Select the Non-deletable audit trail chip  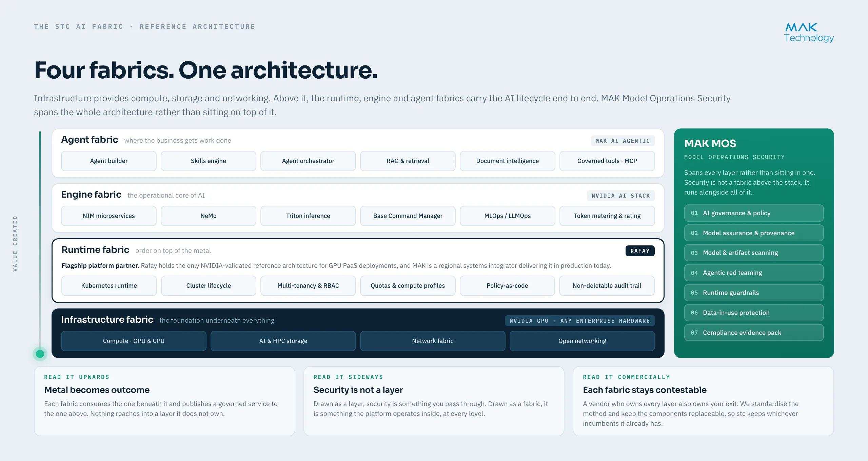tap(607, 286)
